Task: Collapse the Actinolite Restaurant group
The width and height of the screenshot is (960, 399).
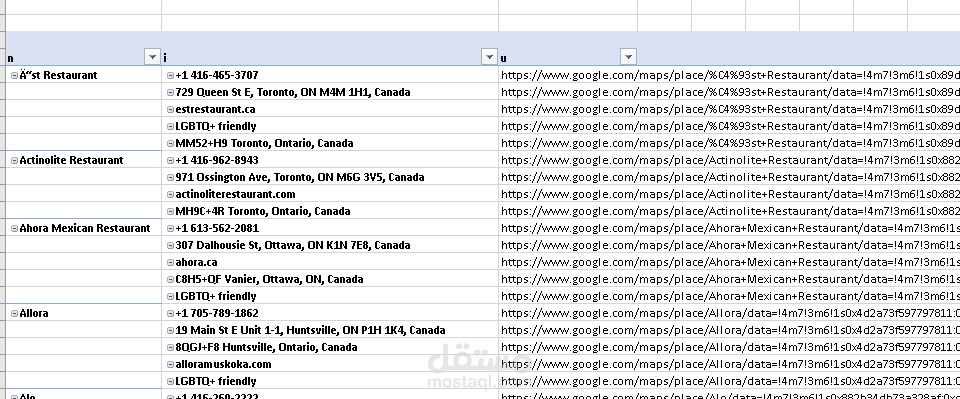Action: coord(15,160)
